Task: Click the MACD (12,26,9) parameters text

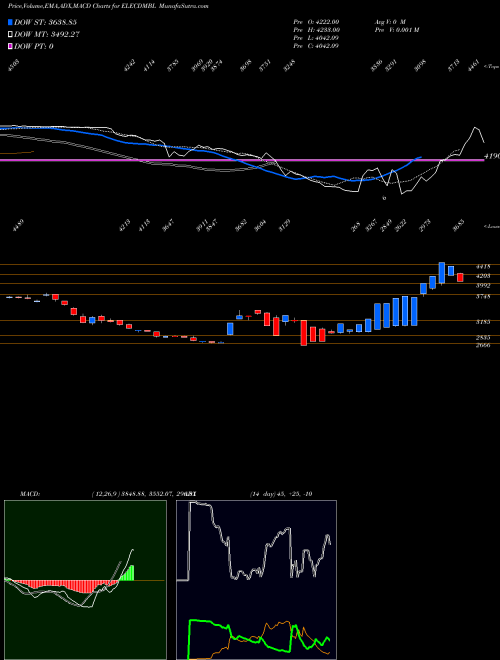Action: (x=144, y=494)
